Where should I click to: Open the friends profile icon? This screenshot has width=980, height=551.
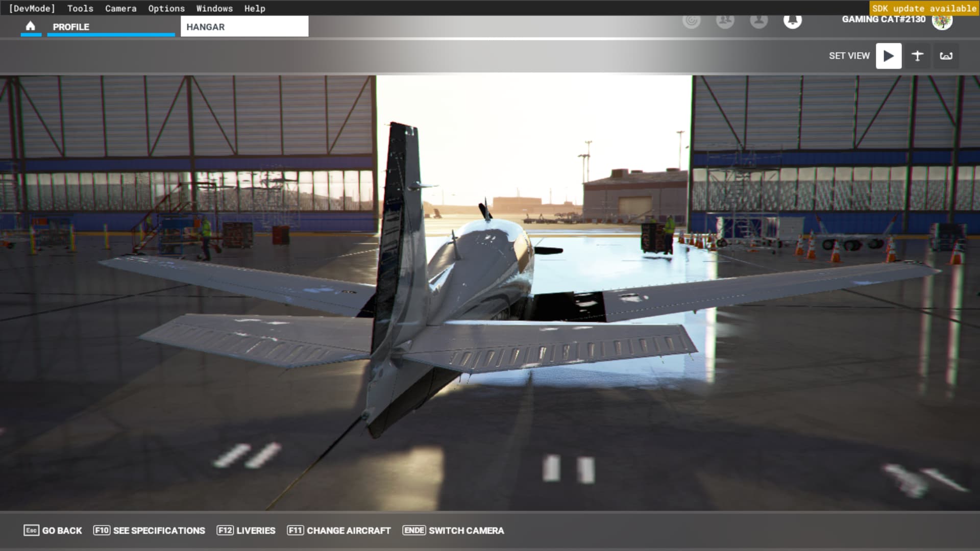pos(758,20)
